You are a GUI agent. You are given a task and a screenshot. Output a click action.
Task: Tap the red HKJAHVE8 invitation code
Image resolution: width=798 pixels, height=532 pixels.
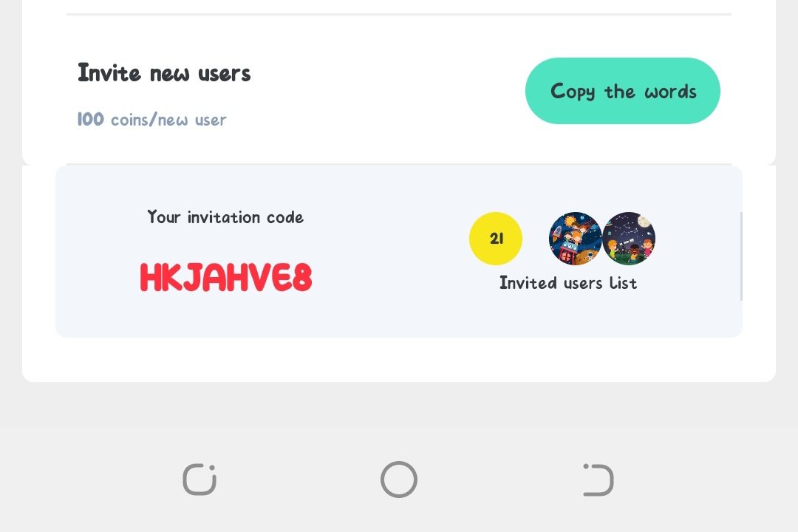[226, 278]
